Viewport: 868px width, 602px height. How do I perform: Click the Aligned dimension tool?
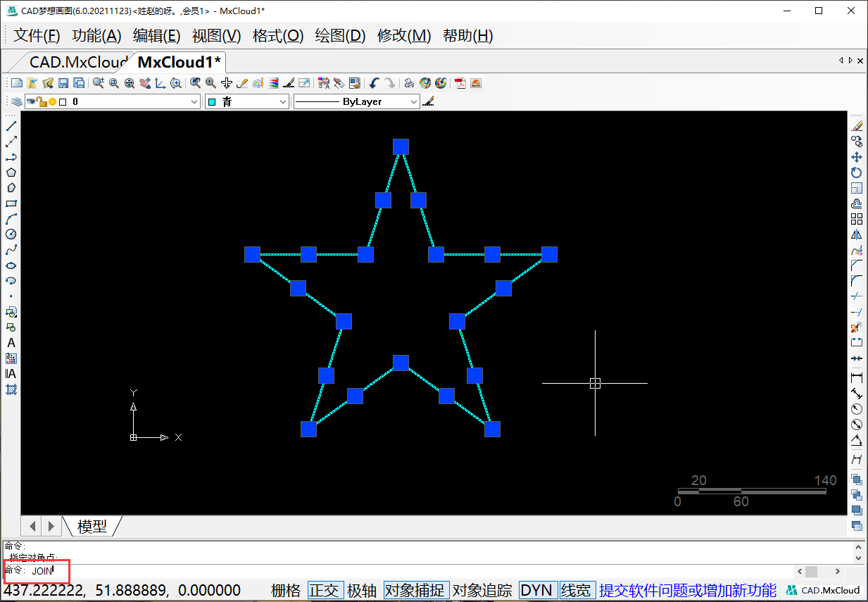pyautogui.click(x=857, y=394)
